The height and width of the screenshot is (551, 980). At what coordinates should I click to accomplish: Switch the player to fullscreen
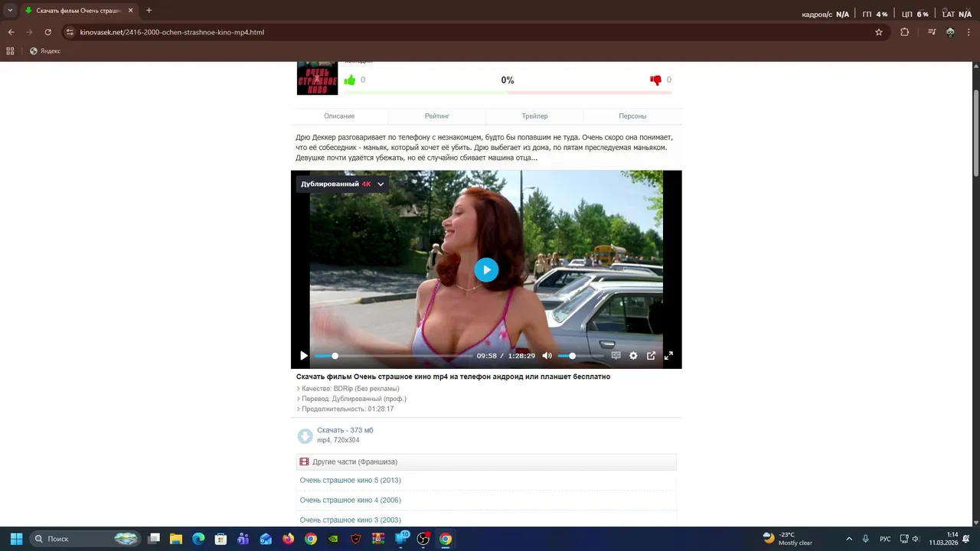pyautogui.click(x=668, y=356)
